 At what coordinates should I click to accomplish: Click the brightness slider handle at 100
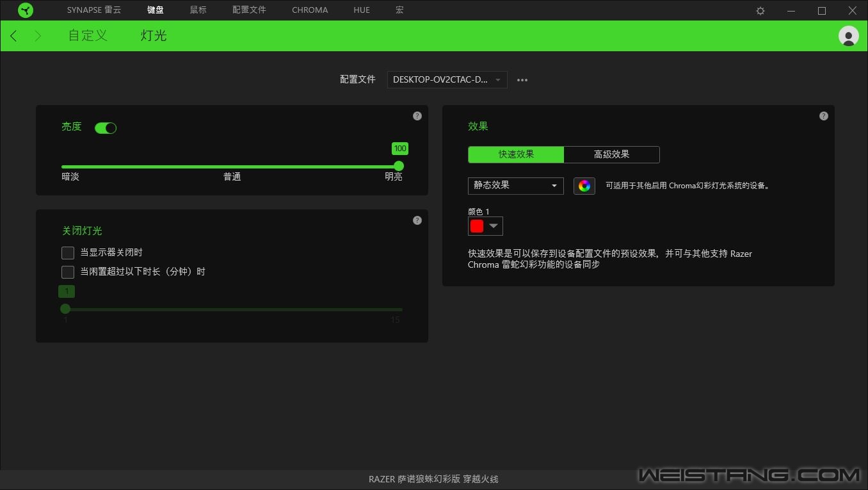[399, 166]
